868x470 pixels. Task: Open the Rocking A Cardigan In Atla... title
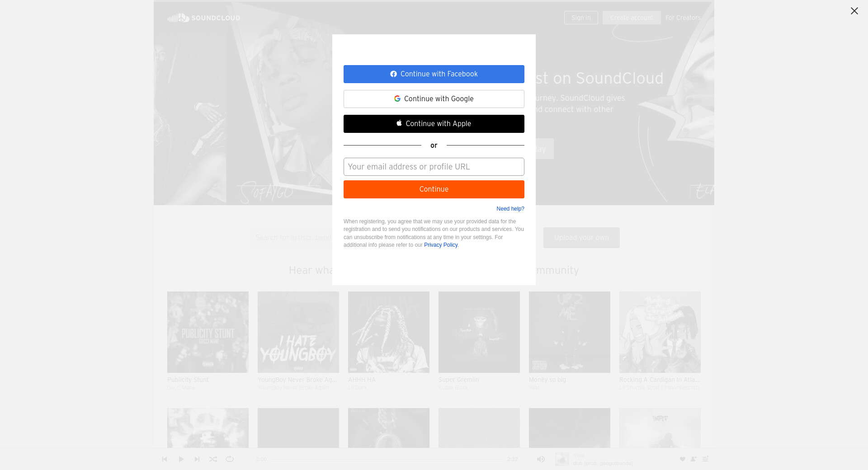[660, 380]
